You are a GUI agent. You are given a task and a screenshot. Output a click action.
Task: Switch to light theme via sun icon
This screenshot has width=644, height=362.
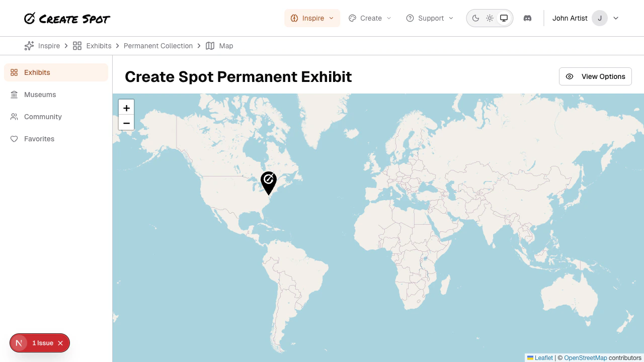[490, 18]
